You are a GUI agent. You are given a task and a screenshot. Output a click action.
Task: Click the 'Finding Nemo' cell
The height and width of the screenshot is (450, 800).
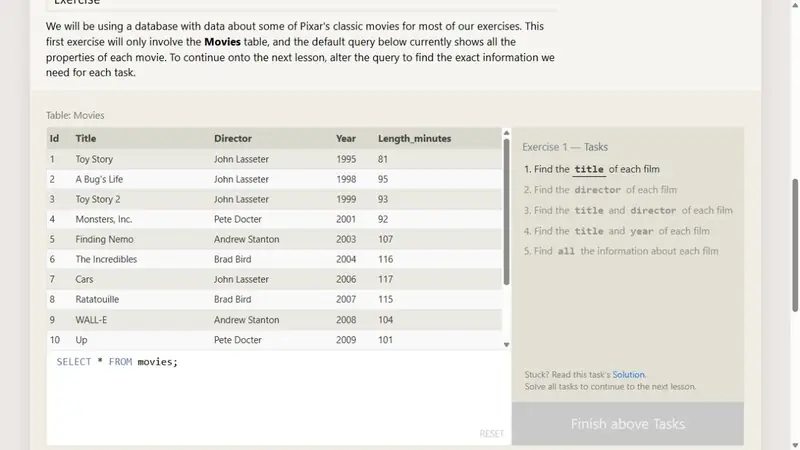click(105, 239)
